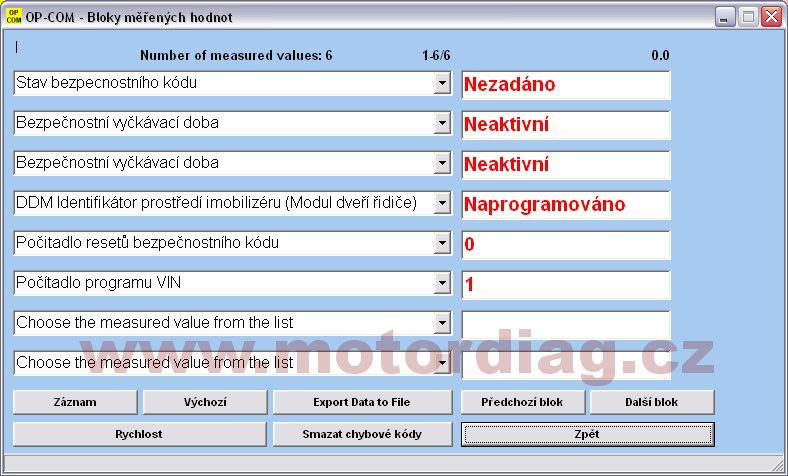Open dropdown for Stav bezpecnostního kódu

point(442,84)
